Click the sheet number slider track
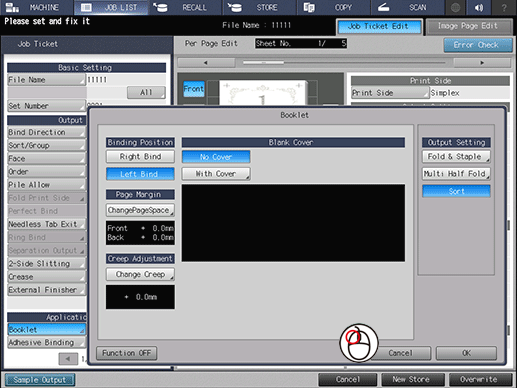This screenshot has height=388, width=517. [344, 63]
